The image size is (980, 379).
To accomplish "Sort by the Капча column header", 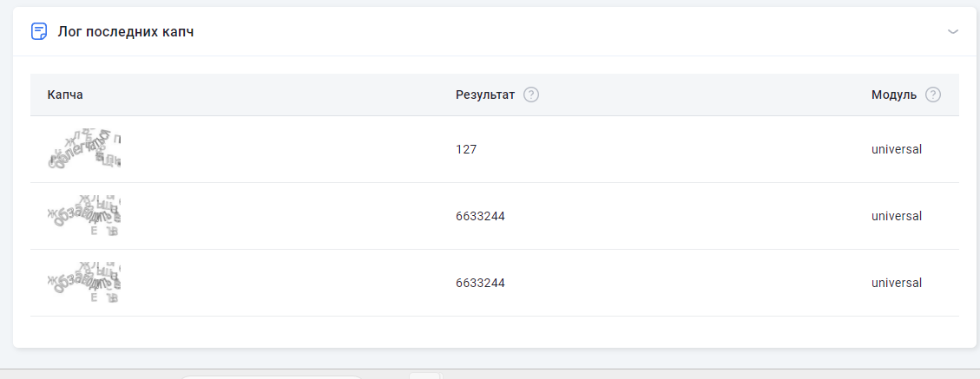I will point(65,95).
